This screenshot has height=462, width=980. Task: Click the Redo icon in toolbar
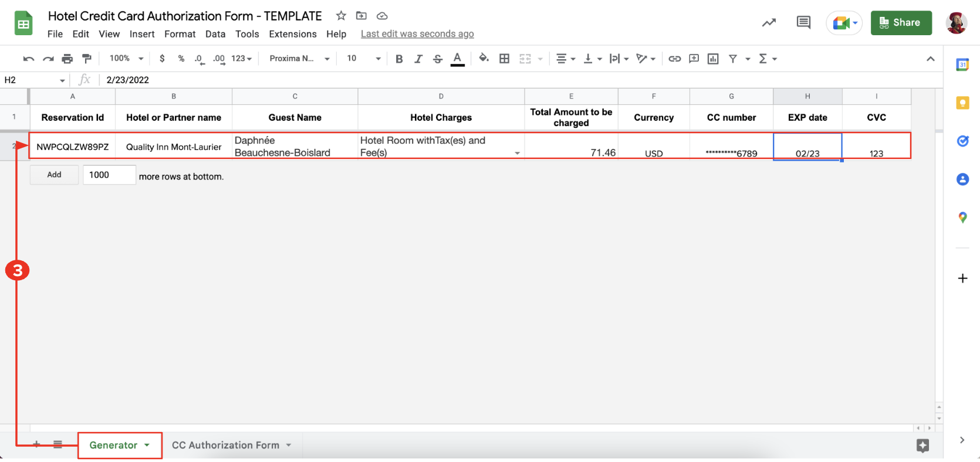click(48, 59)
